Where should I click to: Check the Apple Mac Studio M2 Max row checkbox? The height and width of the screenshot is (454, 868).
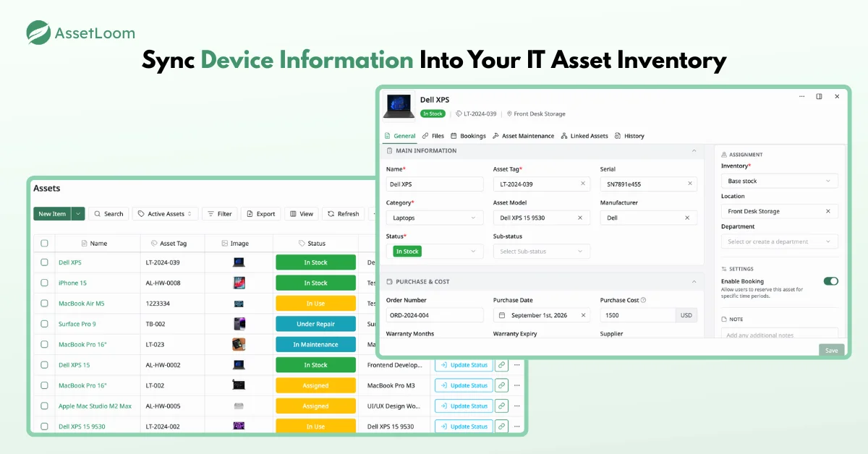[x=45, y=406]
